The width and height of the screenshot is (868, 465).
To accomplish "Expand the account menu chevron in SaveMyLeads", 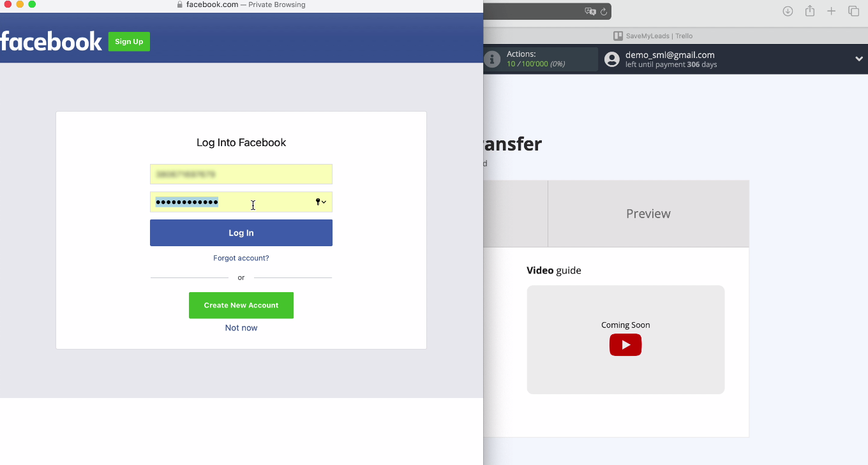I will click(859, 59).
